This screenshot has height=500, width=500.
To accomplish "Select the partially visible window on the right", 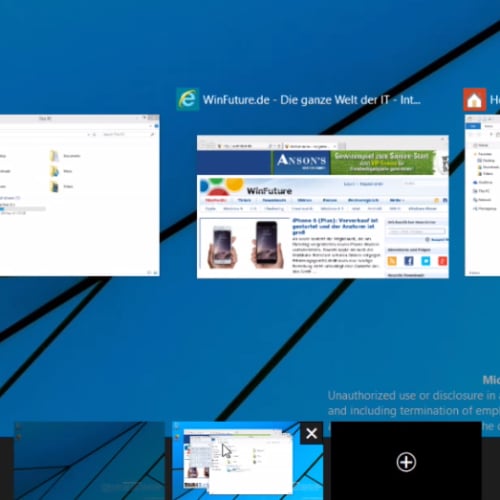I will click(482, 195).
